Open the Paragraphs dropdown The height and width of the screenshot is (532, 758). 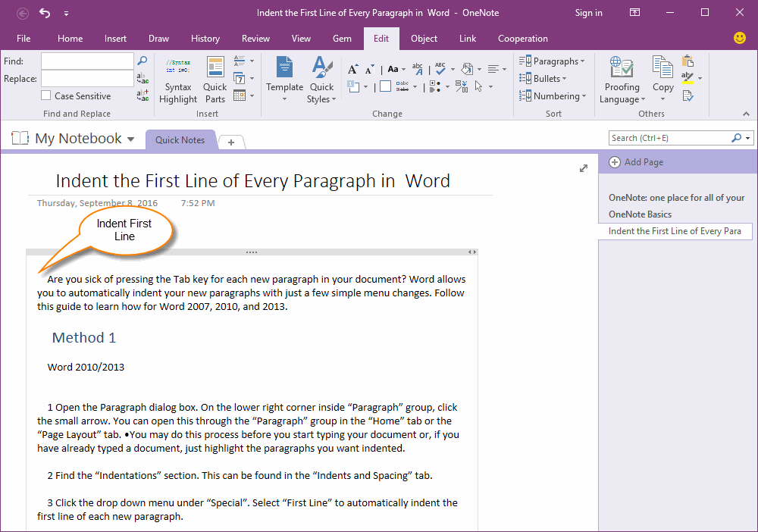coord(553,61)
